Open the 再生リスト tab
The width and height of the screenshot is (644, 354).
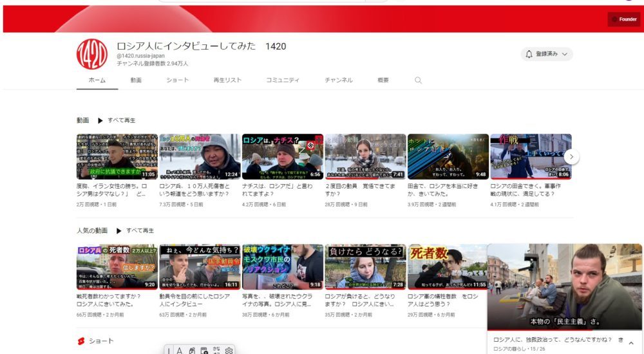(227, 80)
